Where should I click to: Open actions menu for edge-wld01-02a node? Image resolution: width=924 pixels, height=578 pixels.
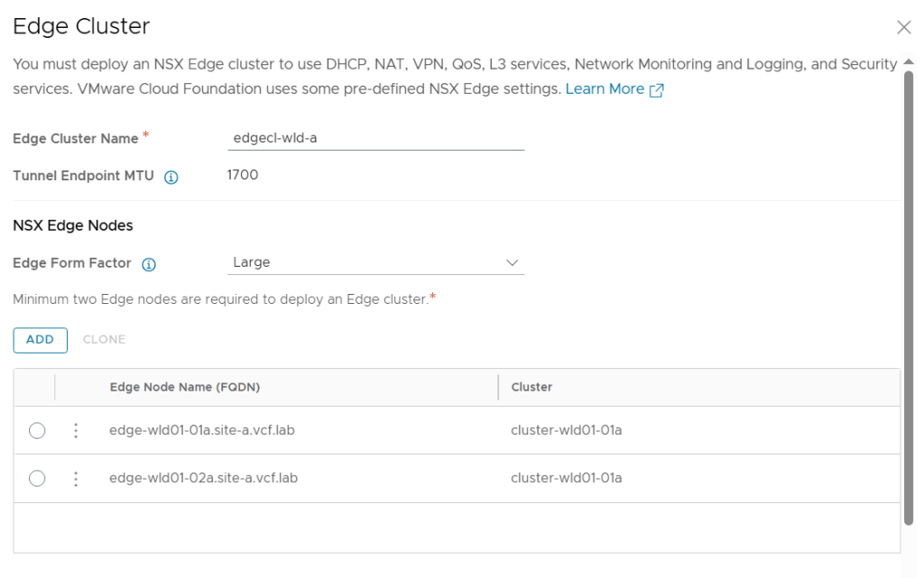[76, 479]
